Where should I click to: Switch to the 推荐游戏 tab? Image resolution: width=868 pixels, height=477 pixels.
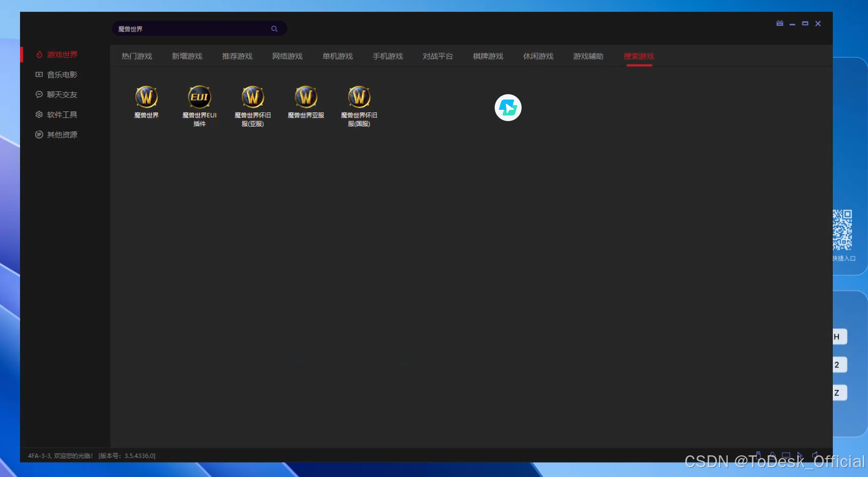point(237,56)
